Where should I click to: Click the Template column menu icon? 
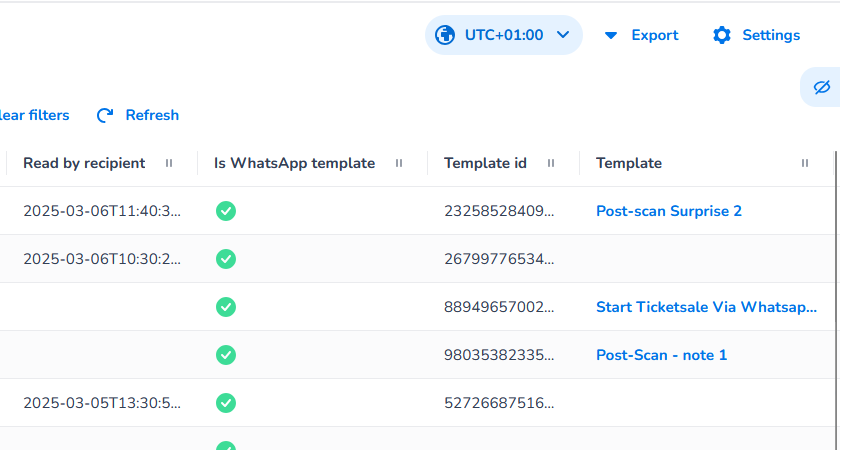[x=805, y=163]
